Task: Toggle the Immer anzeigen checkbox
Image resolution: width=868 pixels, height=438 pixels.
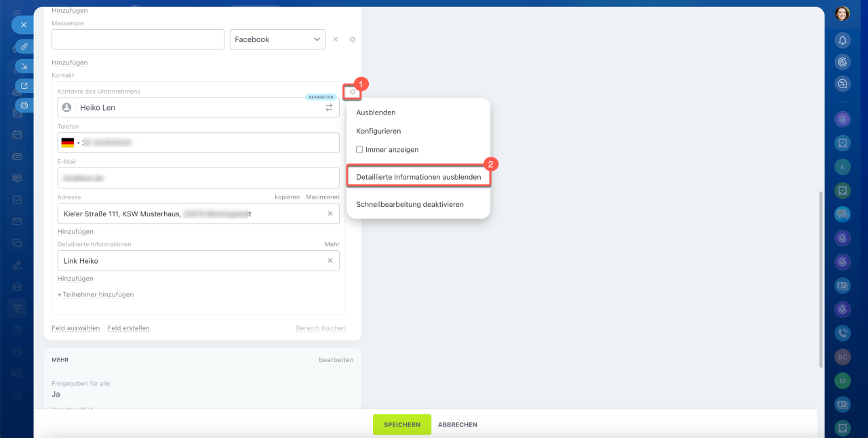Action: [x=359, y=150]
